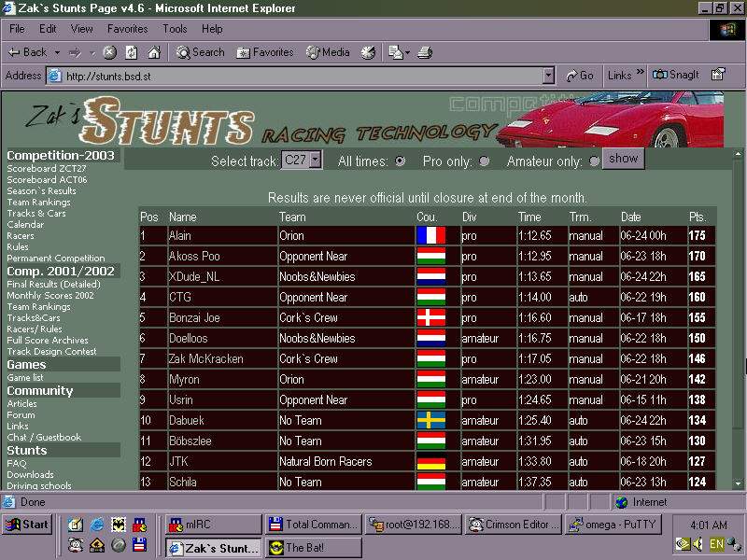Launch SnagIt from the links bar
Image resolution: width=747 pixels, height=560 pixels.
click(676, 75)
